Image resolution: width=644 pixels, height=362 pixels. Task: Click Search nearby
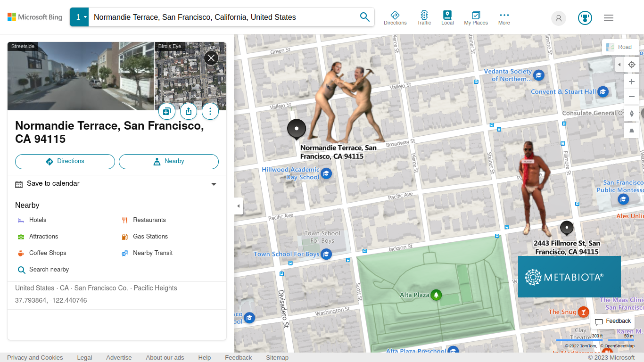click(x=43, y=270)
